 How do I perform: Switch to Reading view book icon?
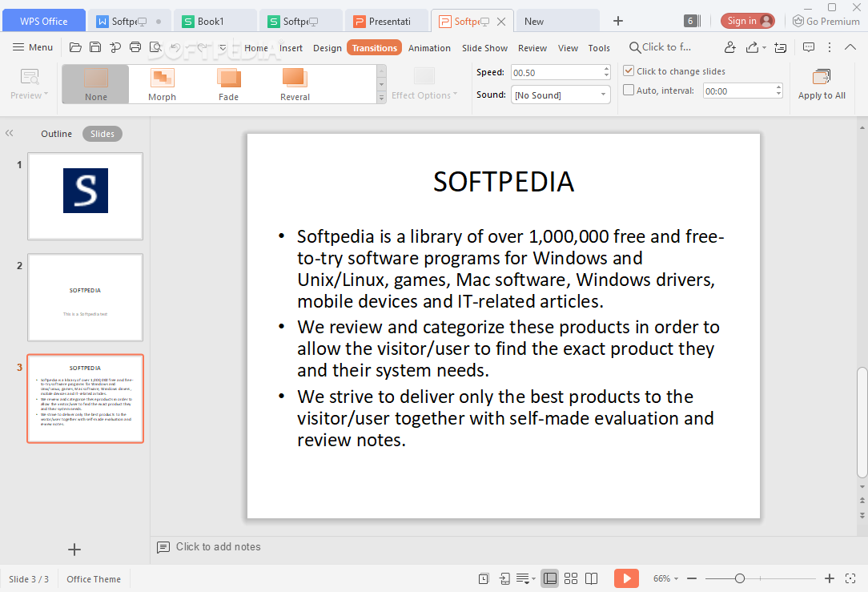tap(591, 578)
